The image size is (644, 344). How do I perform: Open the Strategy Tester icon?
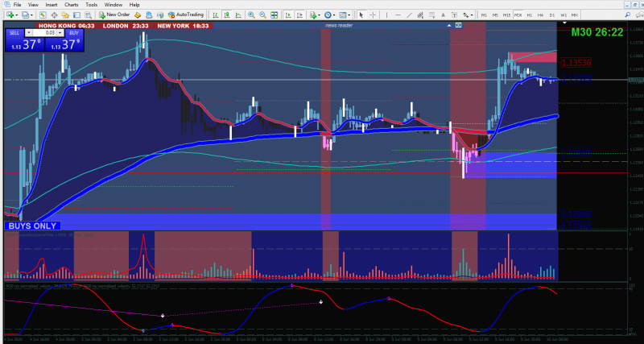[89, 15]
